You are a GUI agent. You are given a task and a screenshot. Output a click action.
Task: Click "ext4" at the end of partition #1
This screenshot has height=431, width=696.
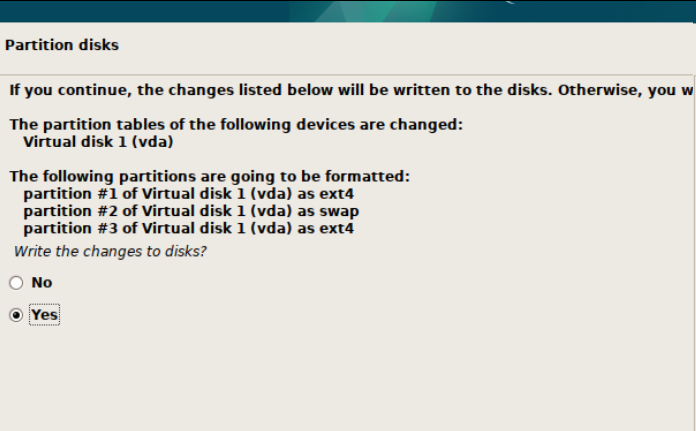[x=336, y=194]
